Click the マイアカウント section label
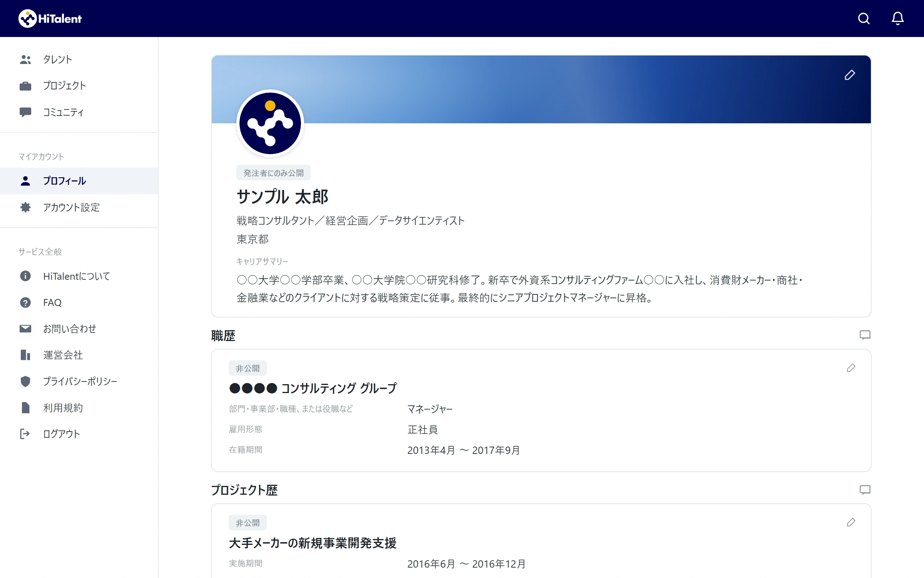Image resolution: width=924 pixels, height=578 pixels. pyautogui.click(x=41, y=156)
